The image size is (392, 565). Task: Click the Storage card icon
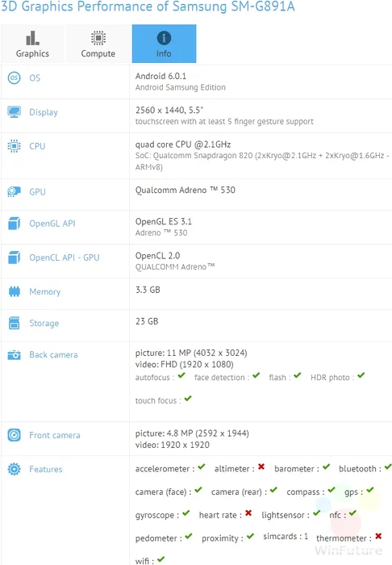point(14,323)
